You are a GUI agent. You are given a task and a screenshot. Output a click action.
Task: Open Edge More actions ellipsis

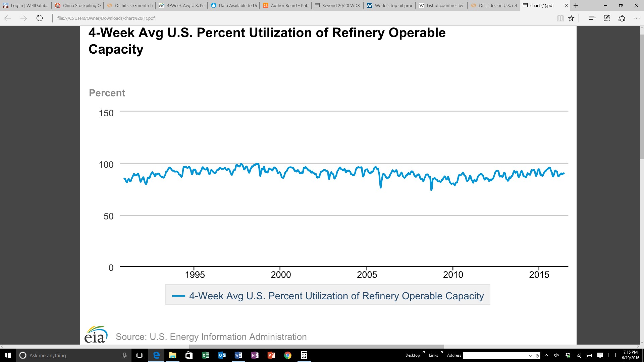(x=636, y=18)
